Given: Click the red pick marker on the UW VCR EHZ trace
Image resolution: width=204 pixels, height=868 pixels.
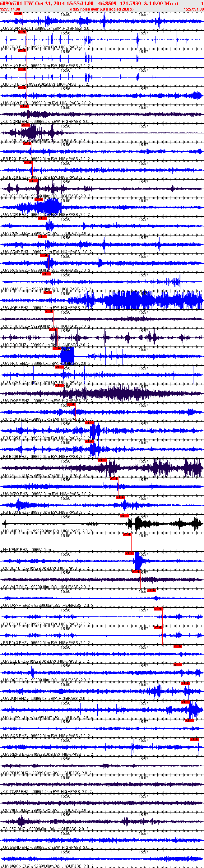Looking at the screenshot, I should click(x=39, y=199).
